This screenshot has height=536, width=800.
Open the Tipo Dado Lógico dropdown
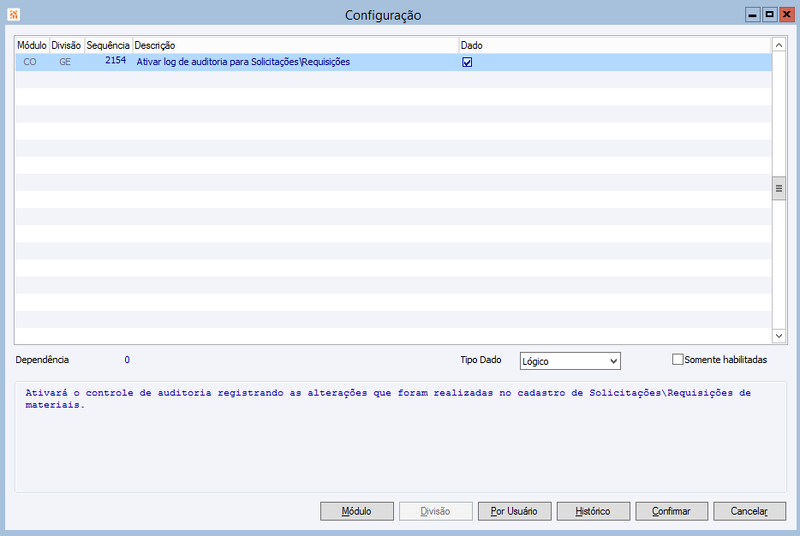pyautogui.click(x=570, y=361)
